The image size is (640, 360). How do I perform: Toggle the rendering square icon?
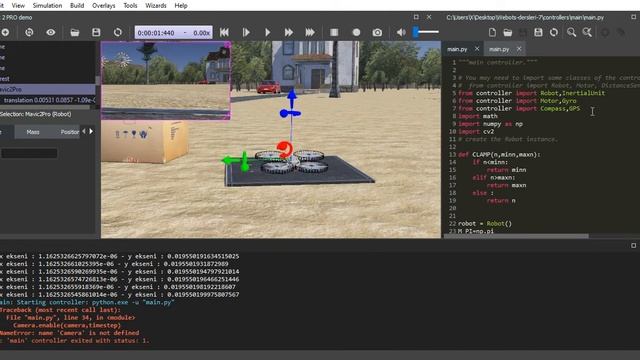tap(334, 32)
